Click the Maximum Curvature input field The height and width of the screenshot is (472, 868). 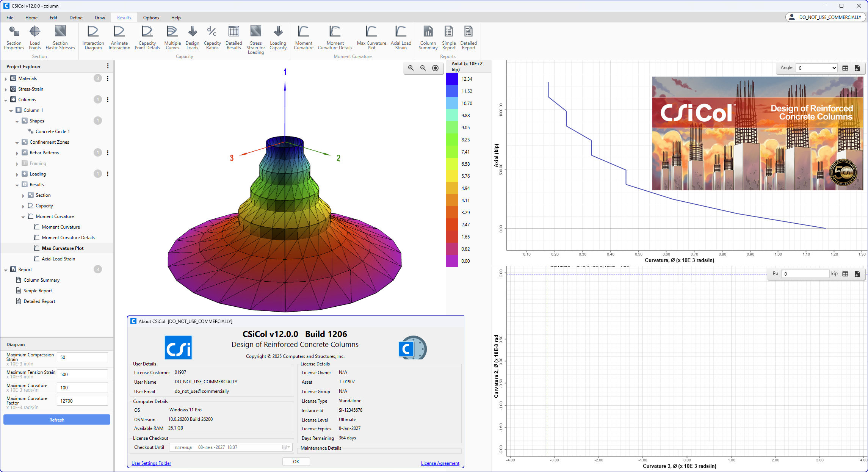[x=82, y=387]
